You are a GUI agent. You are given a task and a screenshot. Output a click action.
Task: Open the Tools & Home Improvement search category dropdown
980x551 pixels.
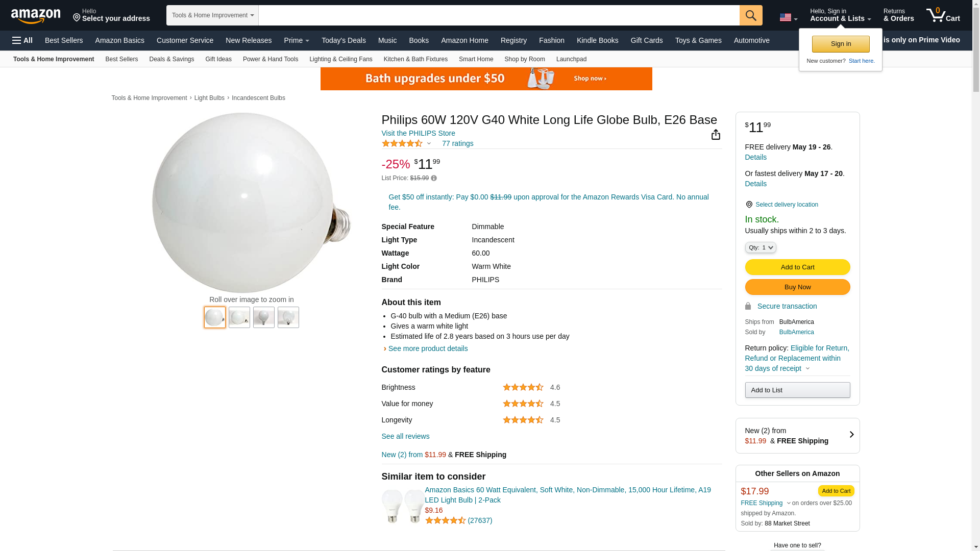point(212,15)
